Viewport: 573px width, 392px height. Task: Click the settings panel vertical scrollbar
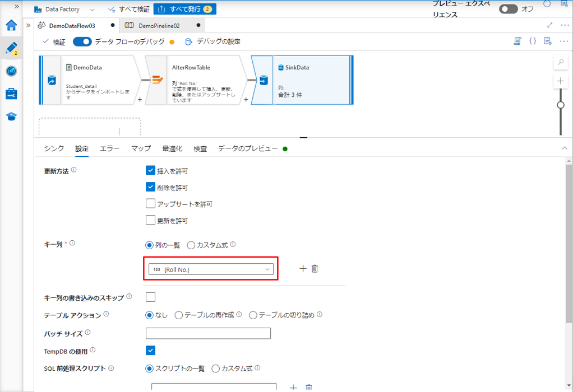[x=569, y=245]
